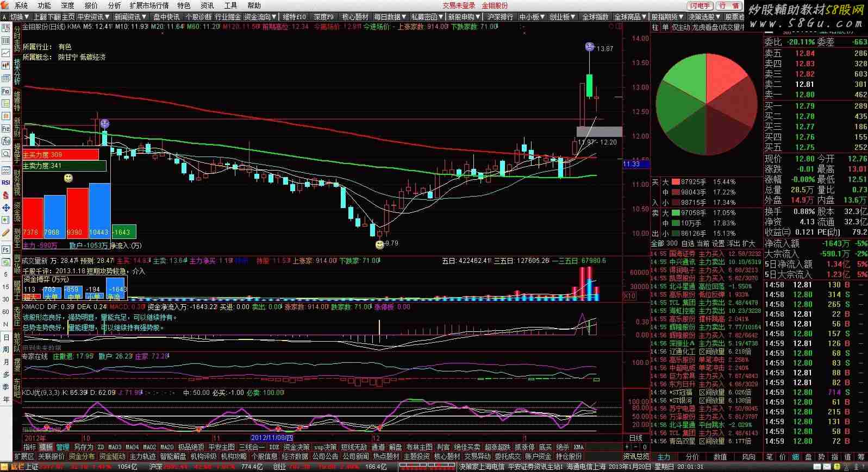Expand the 每日数据 dropdown
The image size is (868, 472).
(390, 17)
